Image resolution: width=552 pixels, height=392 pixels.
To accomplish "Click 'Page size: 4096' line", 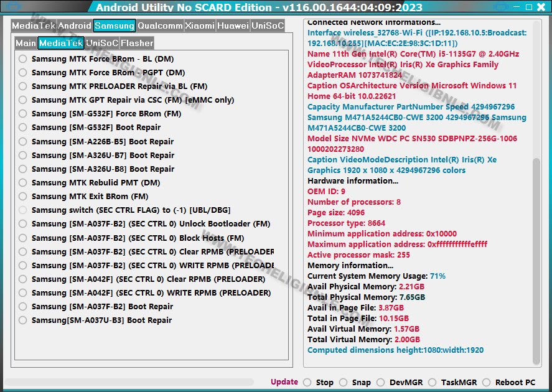I will coord(336,213).
